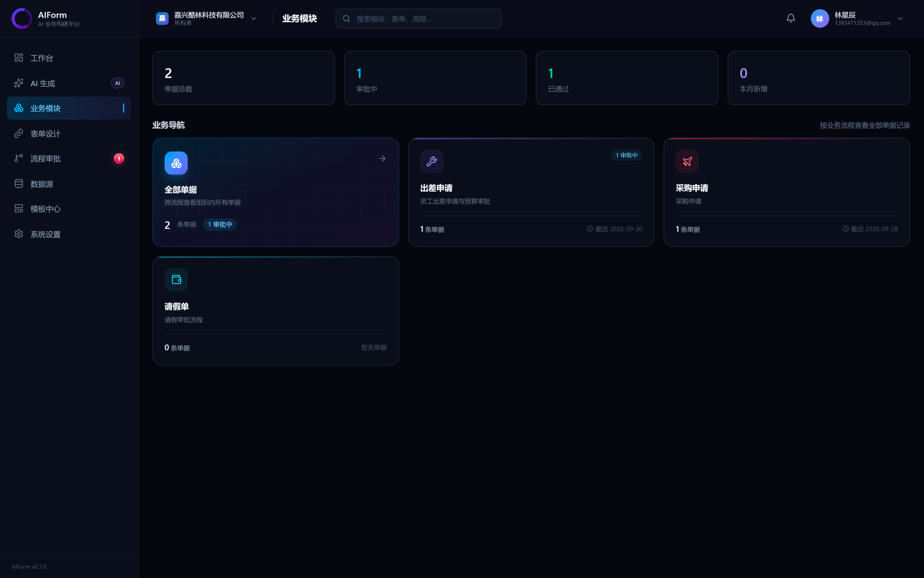Click 跨流程查看组织内所有单据 description
Viewport: 924px width, 578px height.
(x=203, y=202)
